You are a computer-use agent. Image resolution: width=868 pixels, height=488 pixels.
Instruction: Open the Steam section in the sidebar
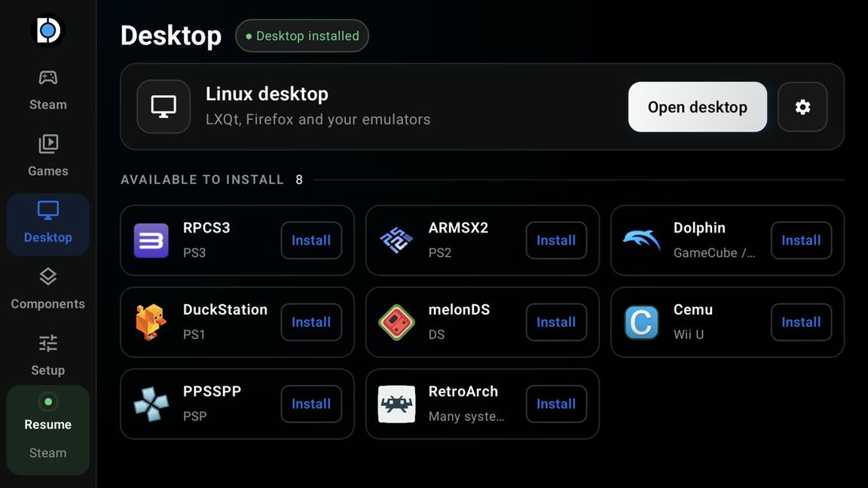click(47, 90)
